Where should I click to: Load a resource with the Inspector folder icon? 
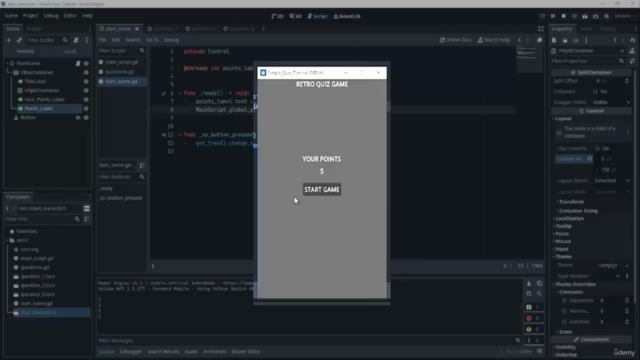(565, 40)
